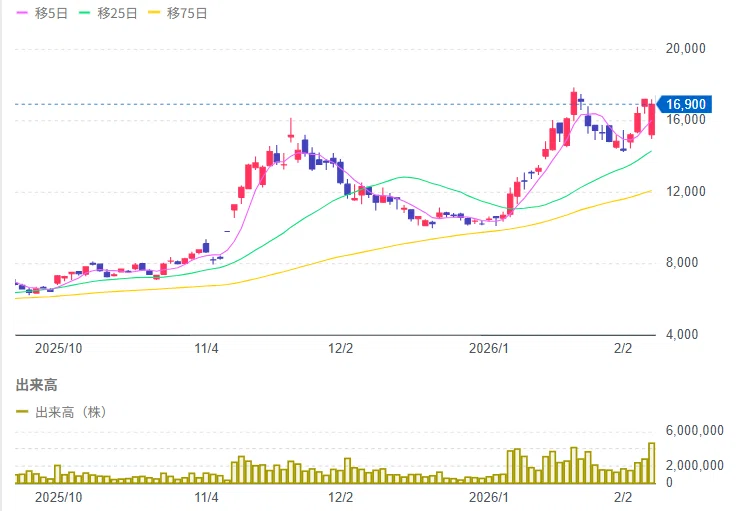Click the 12/2 date label on price chart
This screenshot has width=742, height=511.
341,349
